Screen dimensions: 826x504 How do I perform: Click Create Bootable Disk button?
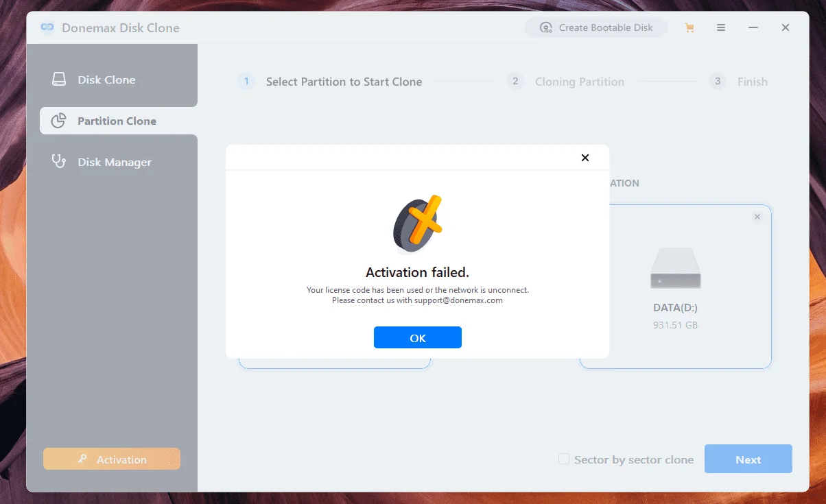(595, 27)
